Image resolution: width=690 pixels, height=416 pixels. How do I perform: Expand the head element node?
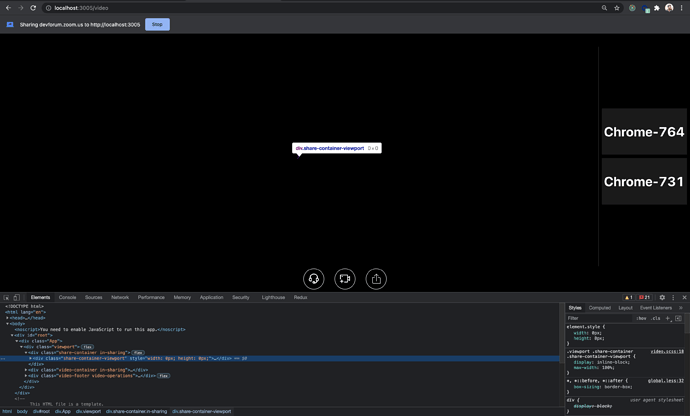[x=7, y=318]
